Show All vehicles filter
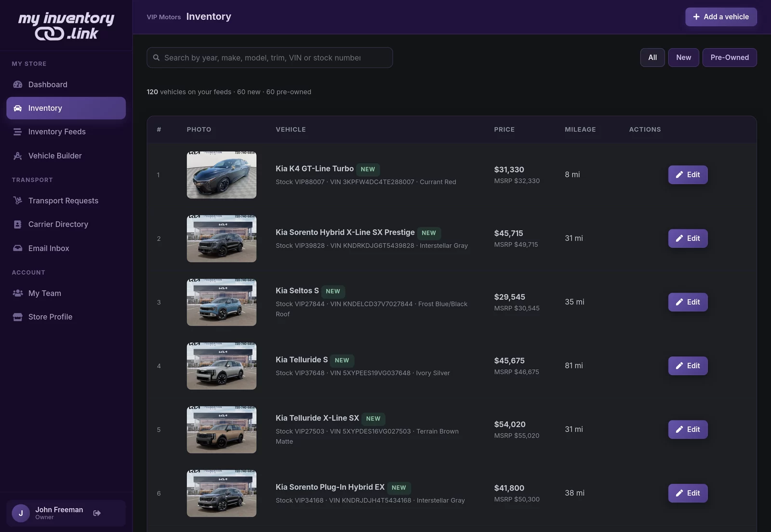 (x=652, y=57)
